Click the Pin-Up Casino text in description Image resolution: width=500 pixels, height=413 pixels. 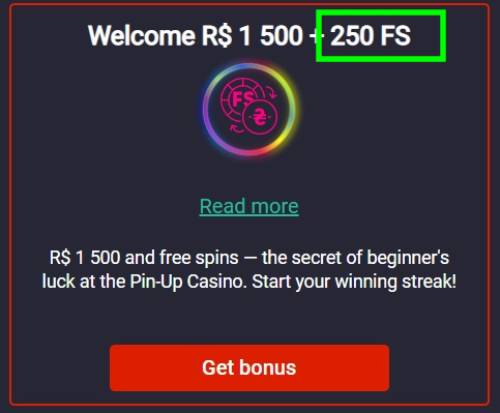pos(187,282)
